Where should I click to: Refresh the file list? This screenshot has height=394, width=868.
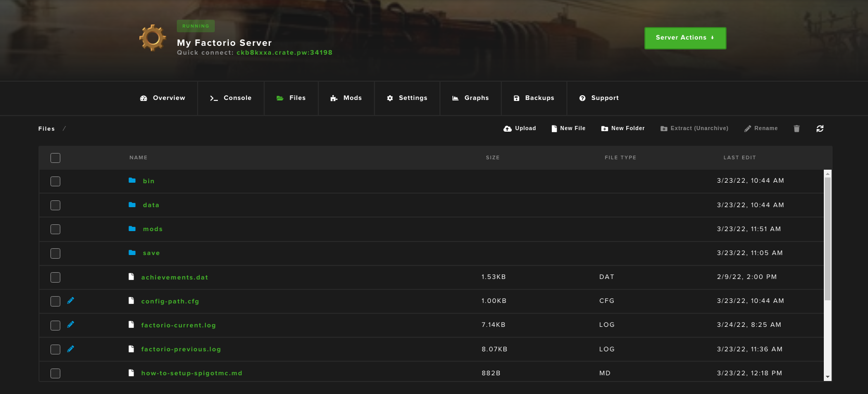[x=820, y=129]
